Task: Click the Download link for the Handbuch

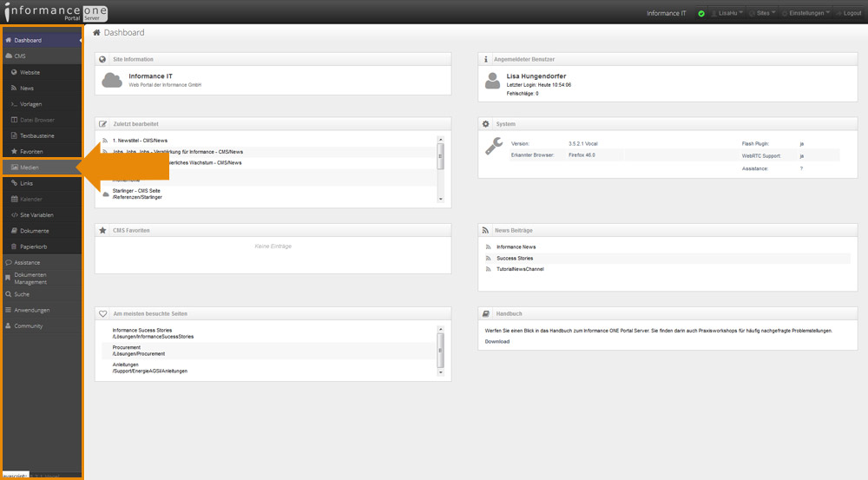Action: (x=497, y=342)
